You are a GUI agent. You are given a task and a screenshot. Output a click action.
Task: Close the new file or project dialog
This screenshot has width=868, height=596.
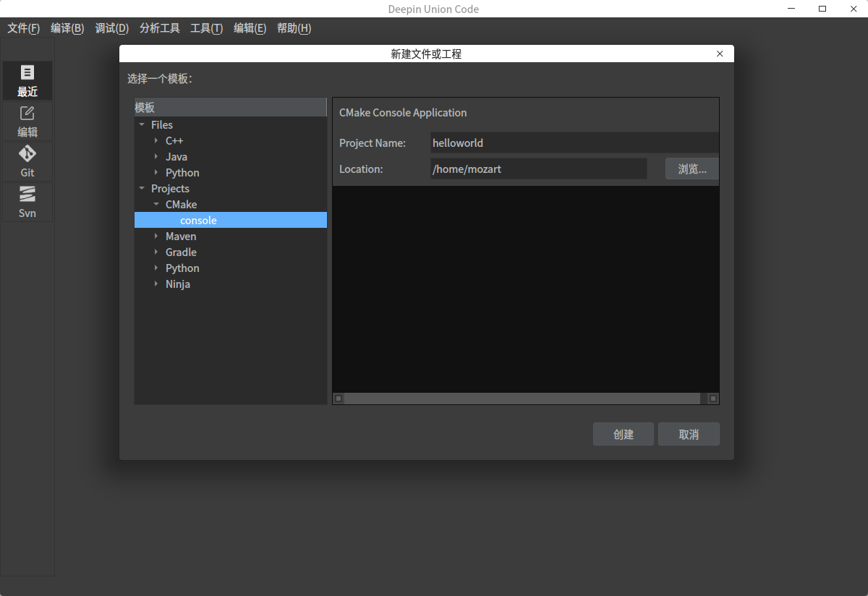click(x=719, y=54)
